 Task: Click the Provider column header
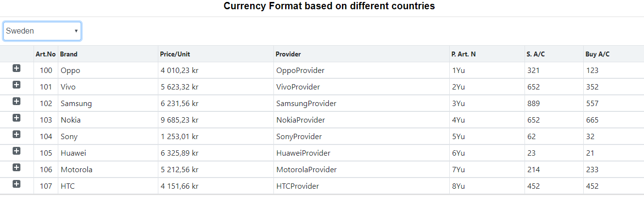288,54
